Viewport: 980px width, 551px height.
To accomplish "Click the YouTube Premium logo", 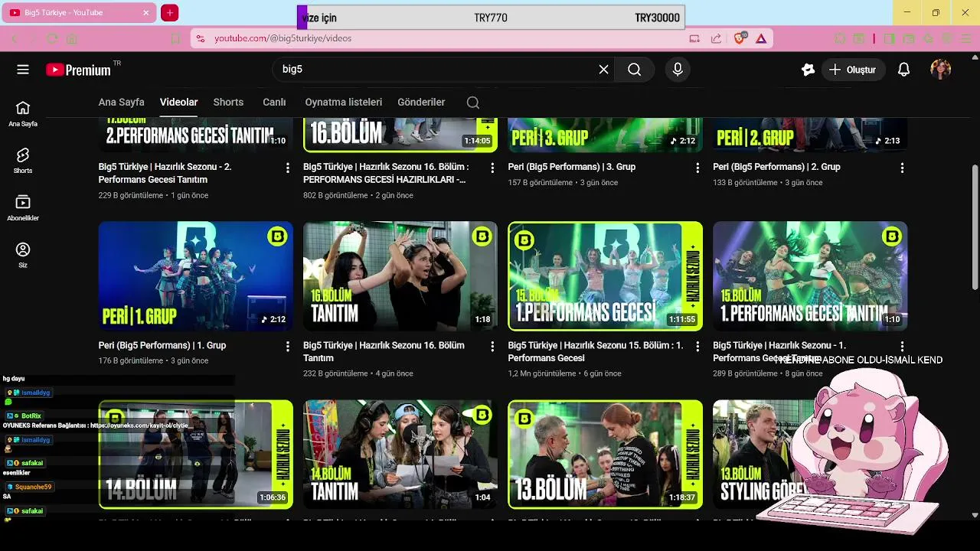I will pyautogui.click(x=79, y=70).
